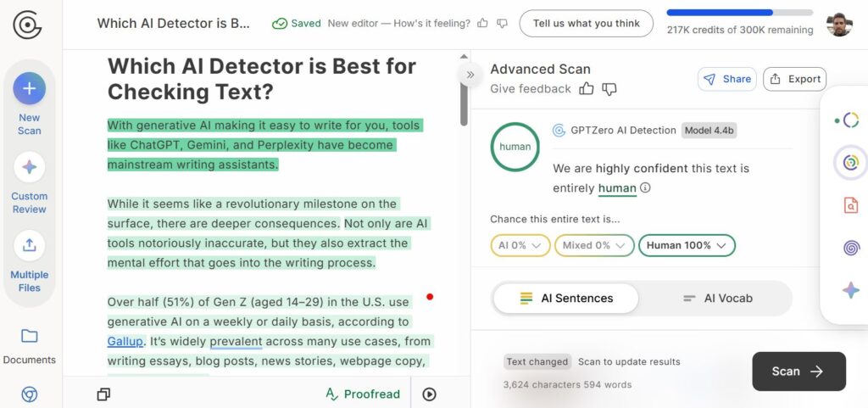Click the document search icon in right toolbar
The width and height of the screenshot is (868, 408).
(851, 205)
